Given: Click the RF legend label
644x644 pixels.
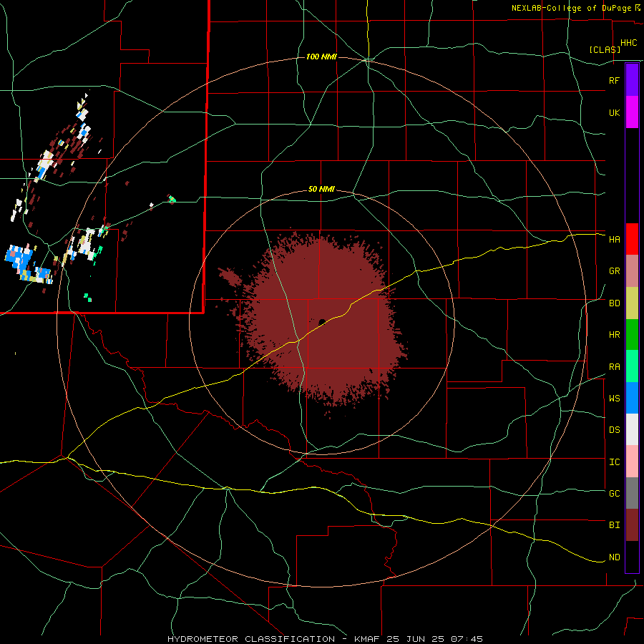Looking at the screenshot, I should click(614, 80).
